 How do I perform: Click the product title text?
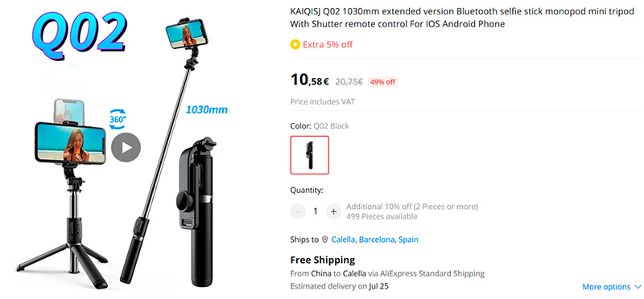[x=462, y=18]
